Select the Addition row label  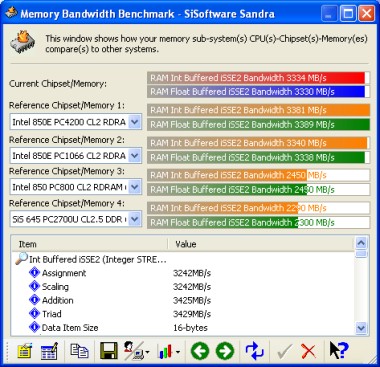pos(58,300)
